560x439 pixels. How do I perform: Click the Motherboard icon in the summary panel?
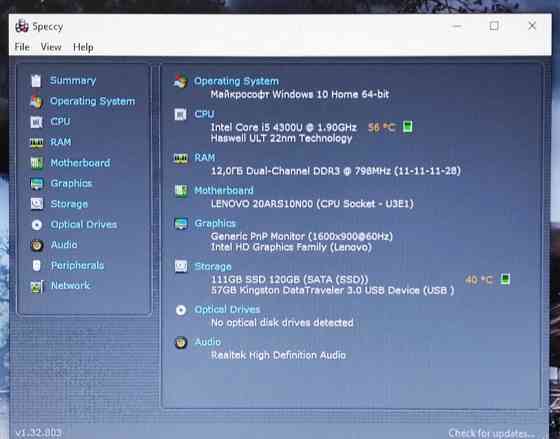(x=181, y=191)
